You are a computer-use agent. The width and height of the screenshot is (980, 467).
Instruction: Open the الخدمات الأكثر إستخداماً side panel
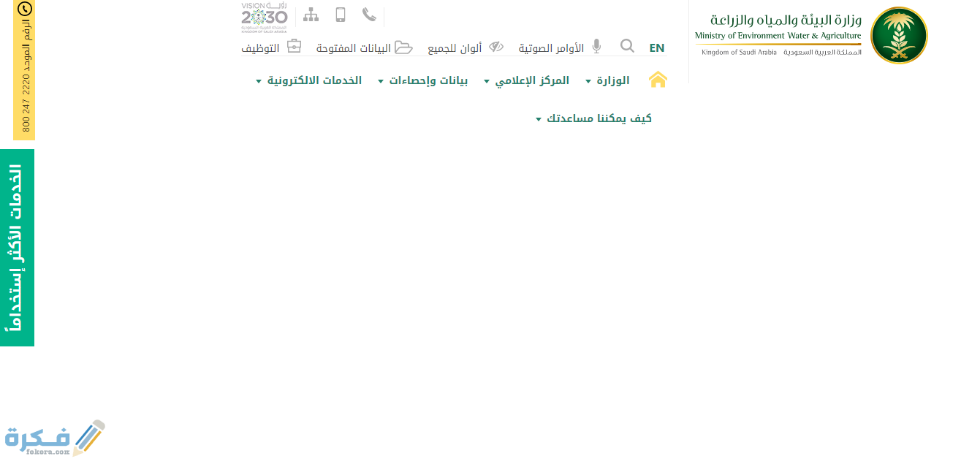[17, 246]
